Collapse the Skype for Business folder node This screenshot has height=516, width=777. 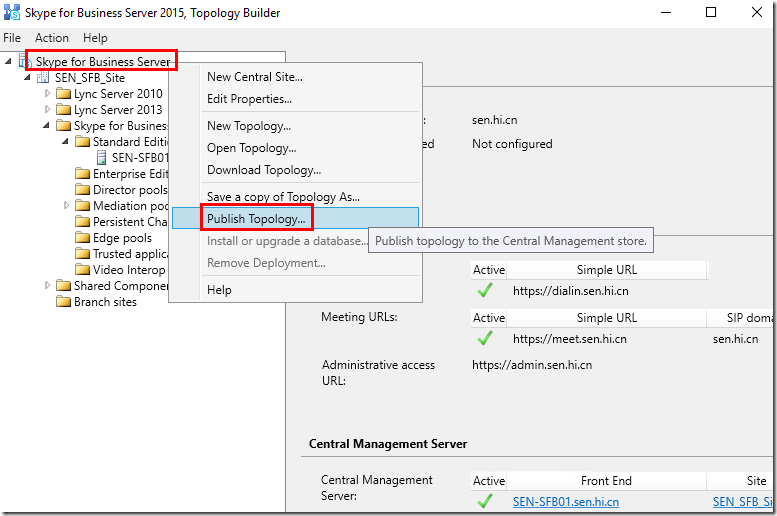click(x=46, y=125)
